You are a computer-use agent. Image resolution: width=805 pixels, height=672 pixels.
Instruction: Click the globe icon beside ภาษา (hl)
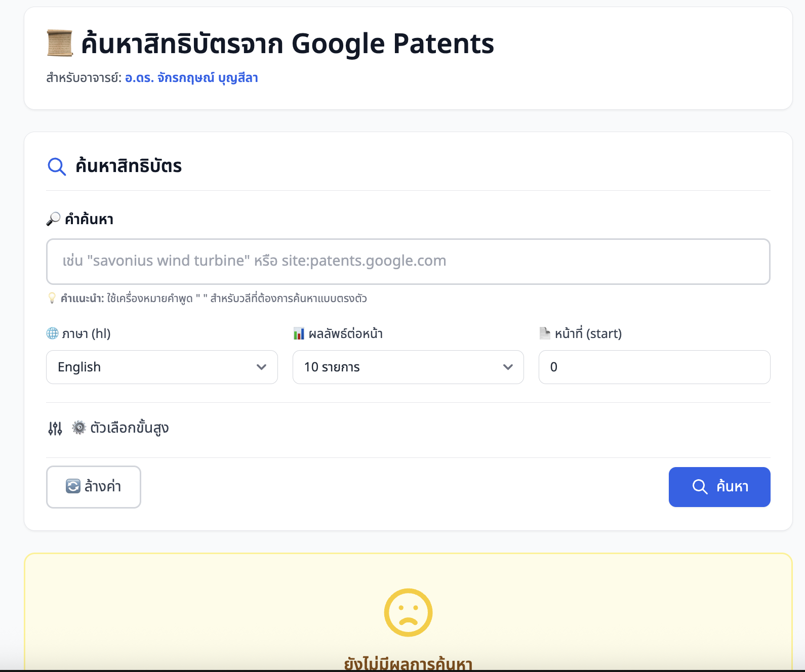pos(52,333)
